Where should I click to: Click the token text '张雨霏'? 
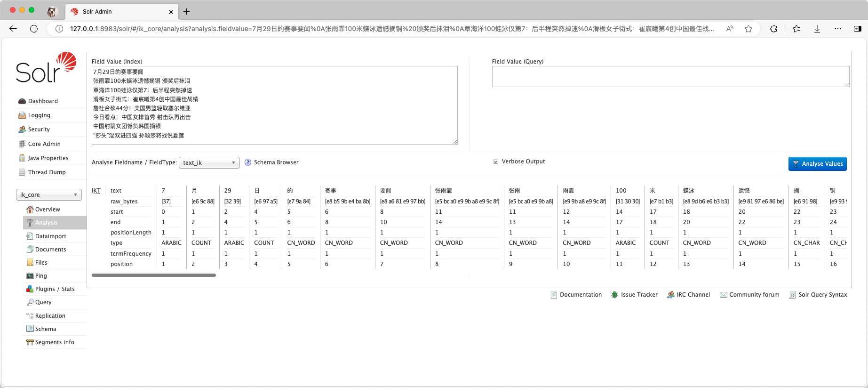click(x=443, y=191)
